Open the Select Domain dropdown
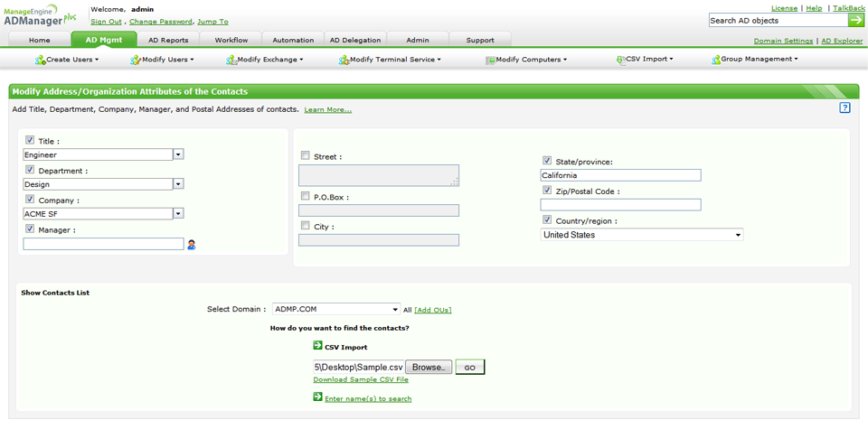The width and height of the screenshot is (868, 429). click(x=394, y=309)
